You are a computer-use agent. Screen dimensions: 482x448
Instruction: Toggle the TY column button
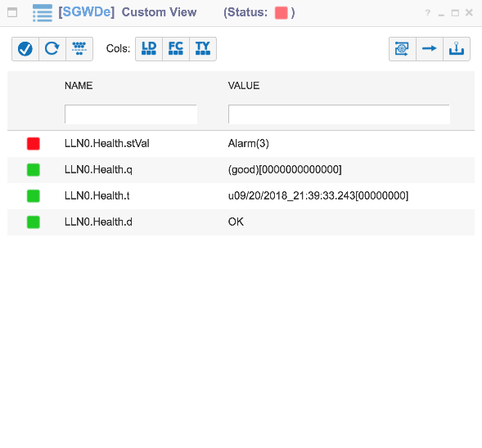pos(203,49)
